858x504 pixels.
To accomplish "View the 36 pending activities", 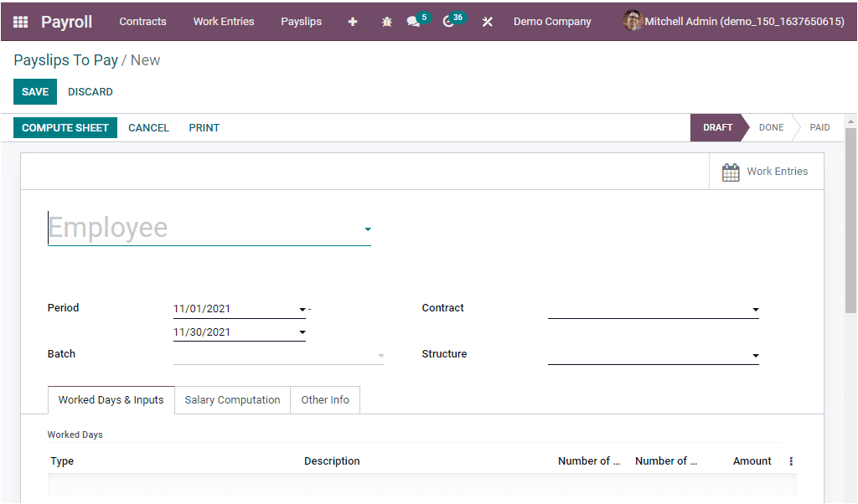I will click(449, 21).
